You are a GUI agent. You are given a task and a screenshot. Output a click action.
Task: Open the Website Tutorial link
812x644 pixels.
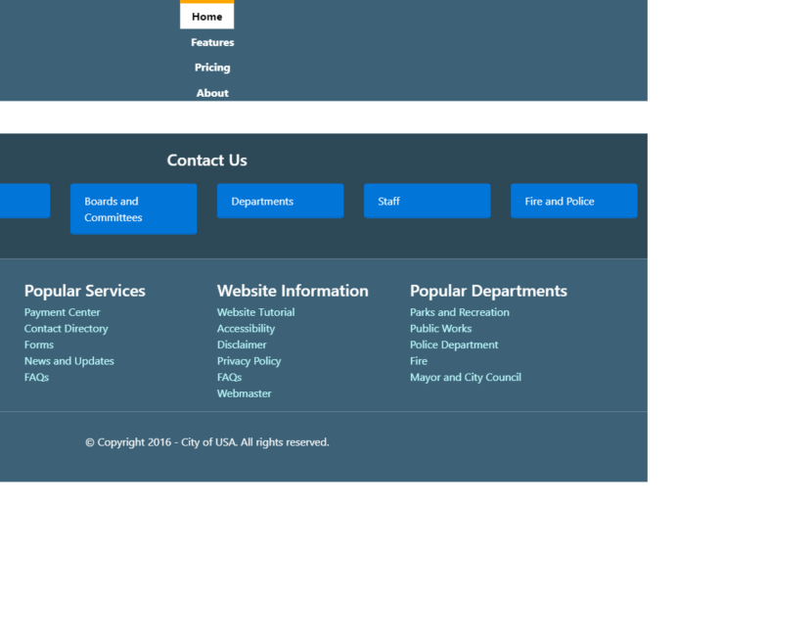[255, 312]
